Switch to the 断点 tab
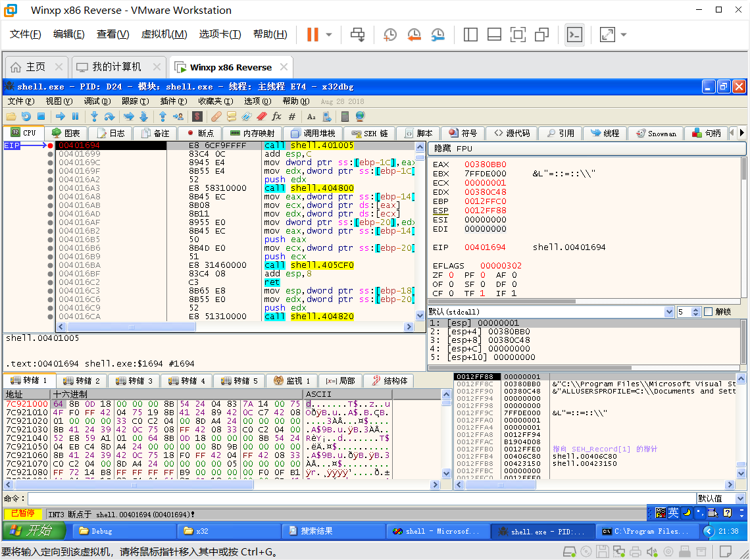Viewport: 750px width, 560px height. (201, 133)
